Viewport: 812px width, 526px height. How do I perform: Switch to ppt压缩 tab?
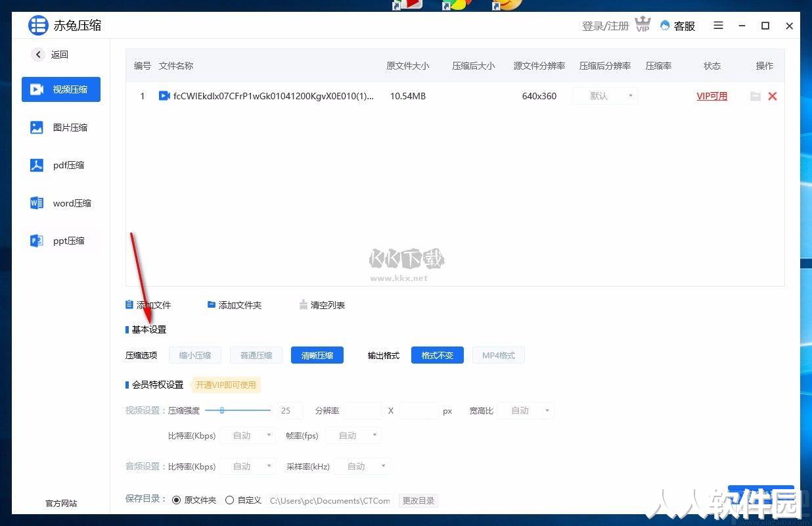coord(61,241)
